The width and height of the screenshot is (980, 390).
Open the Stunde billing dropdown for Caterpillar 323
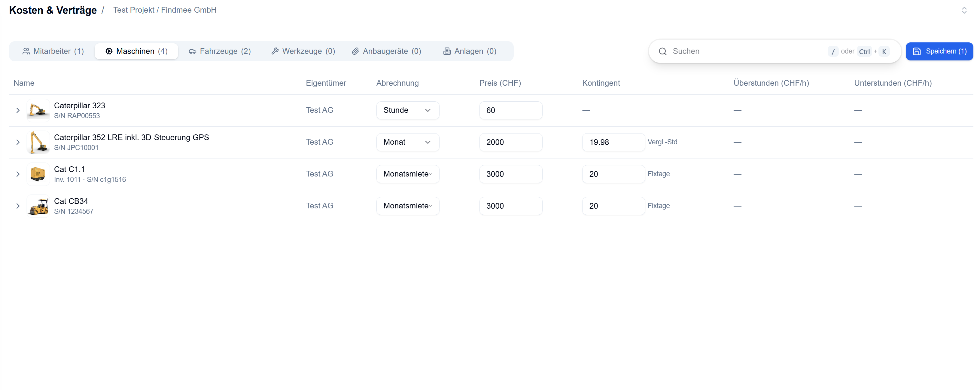[x=407, y=110]
